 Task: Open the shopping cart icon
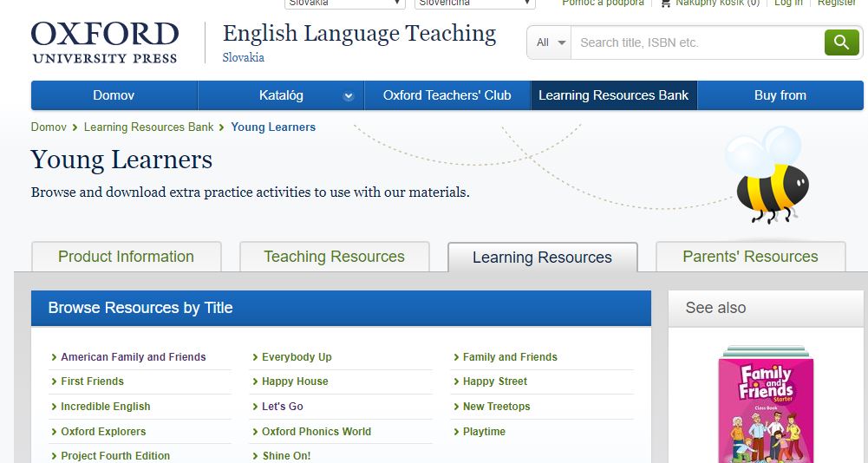(666, 3)
